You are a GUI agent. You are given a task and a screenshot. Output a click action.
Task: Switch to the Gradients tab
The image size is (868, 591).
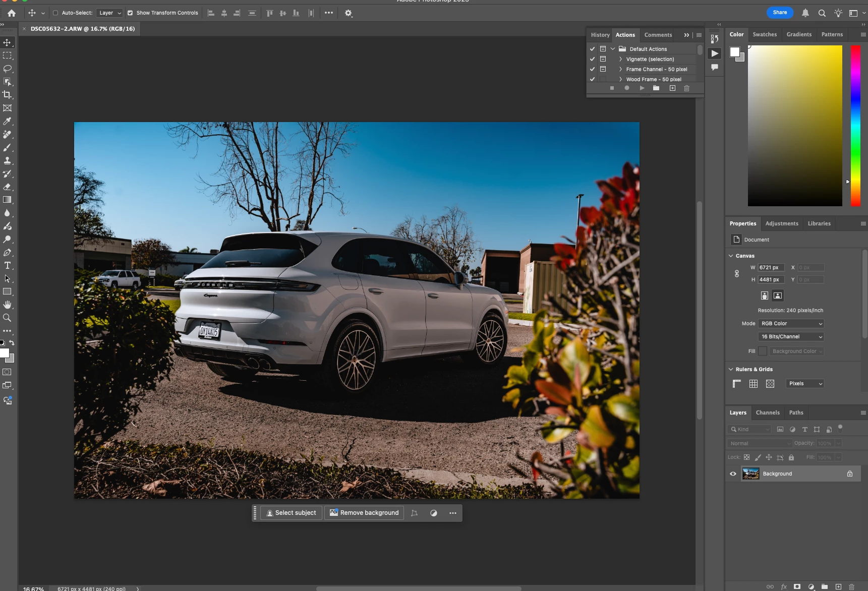tap(799, 34)
